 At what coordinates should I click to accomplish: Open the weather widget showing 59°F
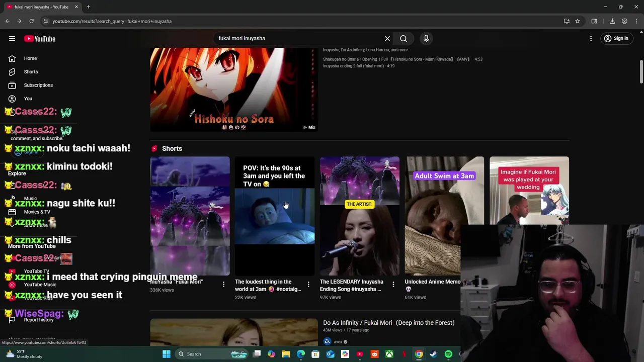24,354
